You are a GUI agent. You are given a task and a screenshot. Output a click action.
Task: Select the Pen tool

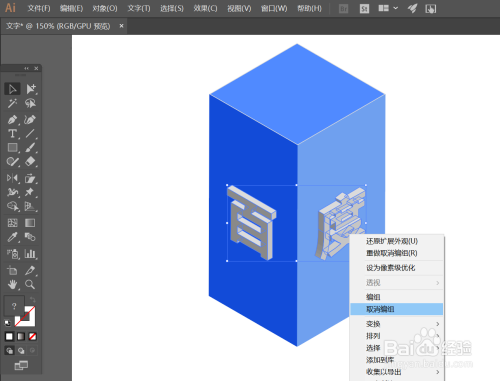click(12, 119)
